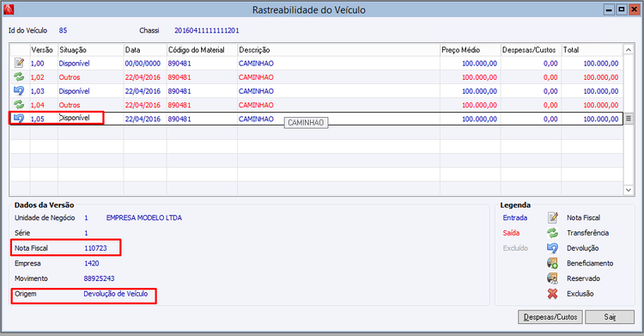Maximize the Rastreabilidade do Veículo window
This screenshot has width=644, height=336.
622,9
